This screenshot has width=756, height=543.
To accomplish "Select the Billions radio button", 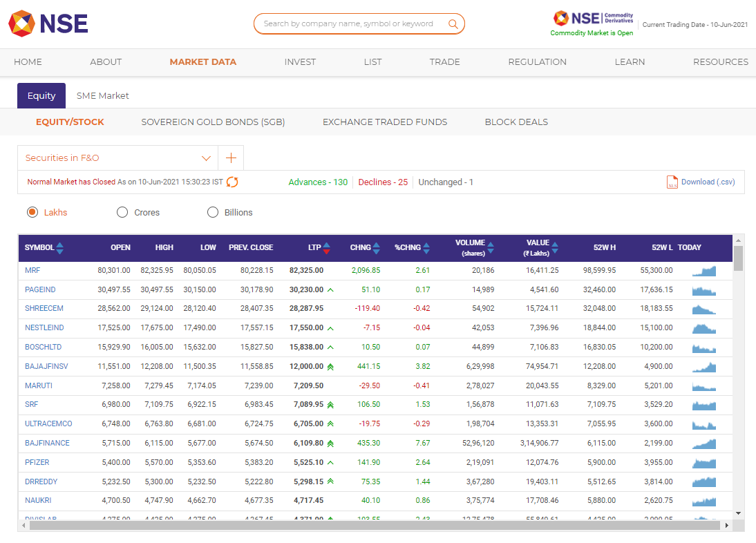I will (212, 212).
